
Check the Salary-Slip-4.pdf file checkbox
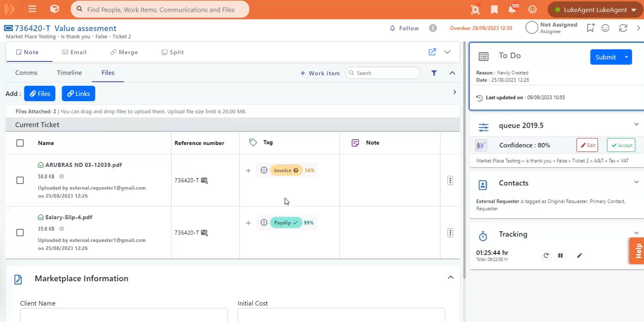click(x=20, y=233)
